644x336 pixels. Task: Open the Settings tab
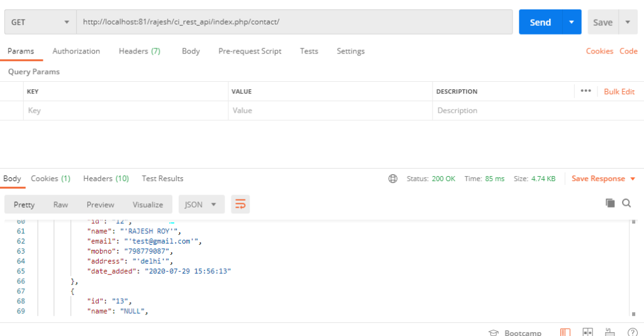[350, 51]
